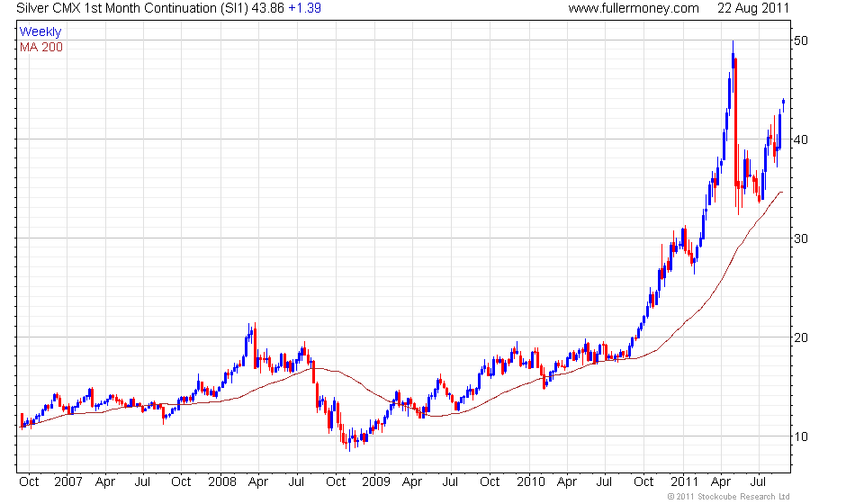Click the October 2008 low candle near 9
Image resolution: width=864 pixels, height=504 pixels.
(x=349, y=441)
